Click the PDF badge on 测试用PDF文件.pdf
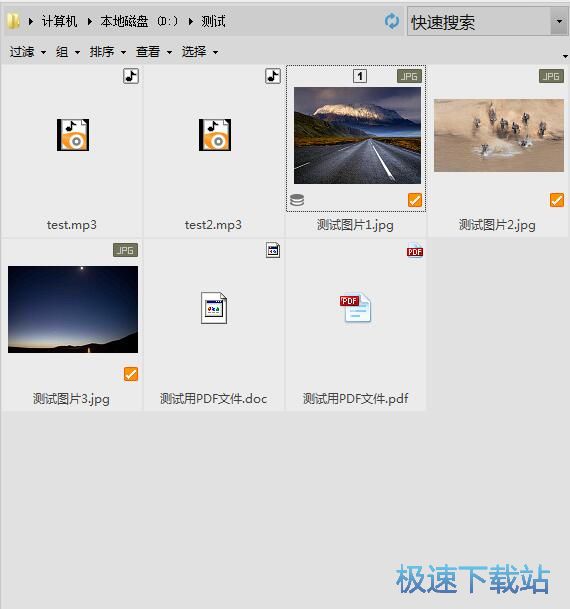The image size is (570, 609). pos(415,251)
